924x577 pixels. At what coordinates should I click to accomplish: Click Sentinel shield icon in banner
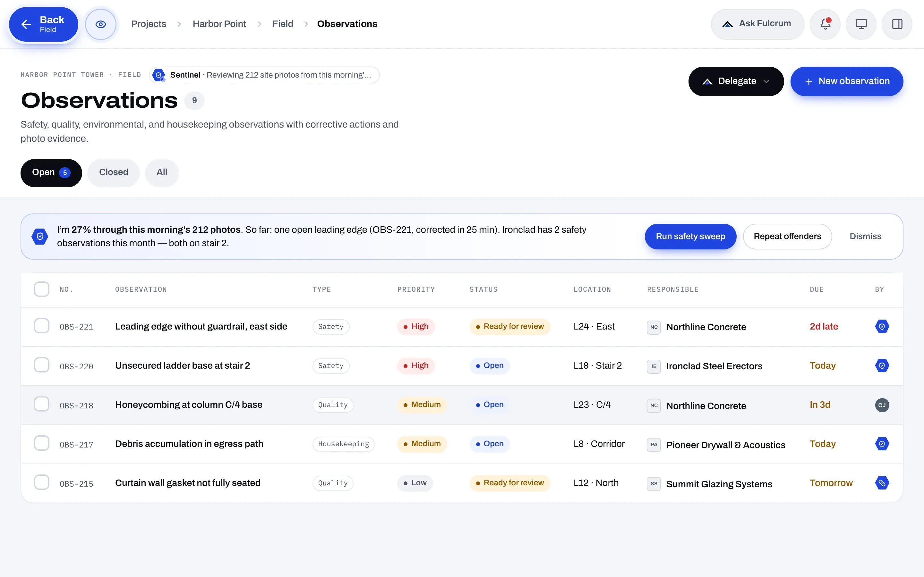[40, 237]
